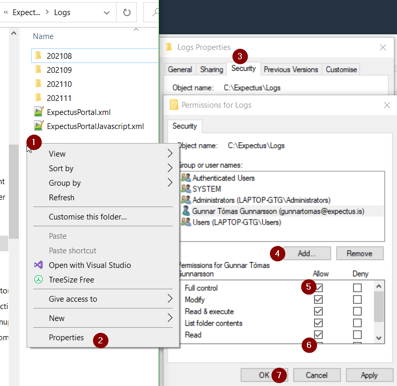Tick Allow for List folder contents

click(x=318, y=323)
